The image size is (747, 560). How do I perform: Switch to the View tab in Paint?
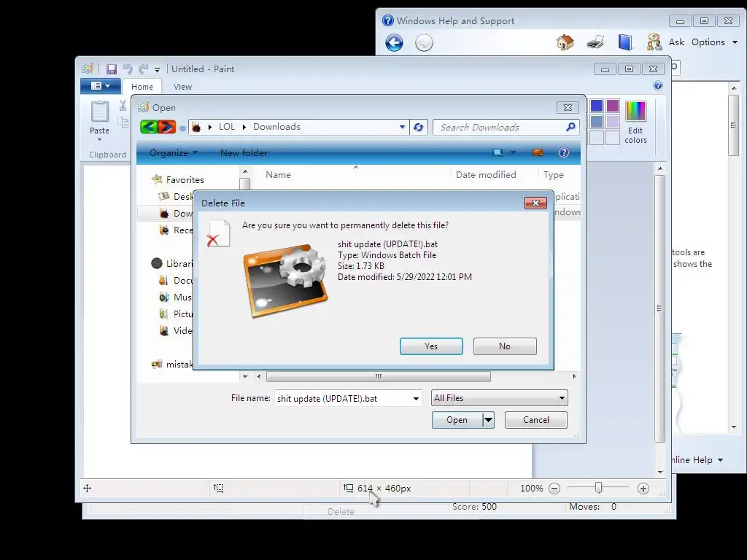[x=182, y=87]
